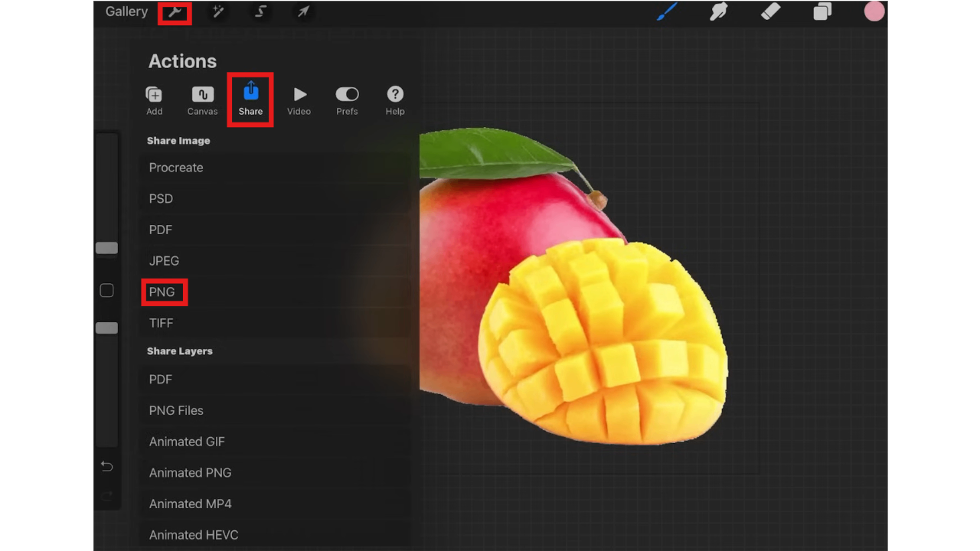Share the canvas as JPEG

pyautogui.click(x=164, y=260)
